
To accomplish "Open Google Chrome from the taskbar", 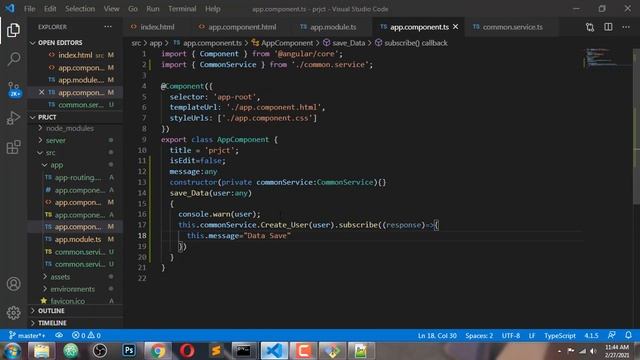I will 158,351.
